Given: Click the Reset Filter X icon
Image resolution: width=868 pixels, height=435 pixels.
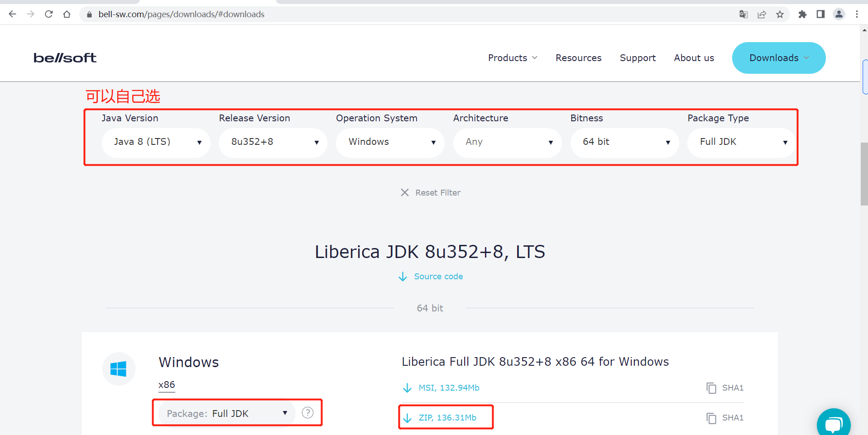Looking at the screenshot, I should click(x=405, y=192).
